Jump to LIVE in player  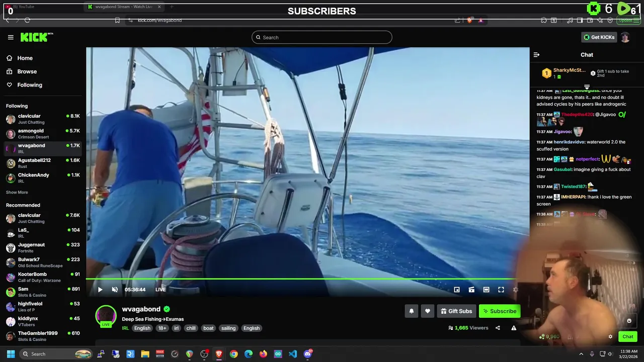(160, 290)
